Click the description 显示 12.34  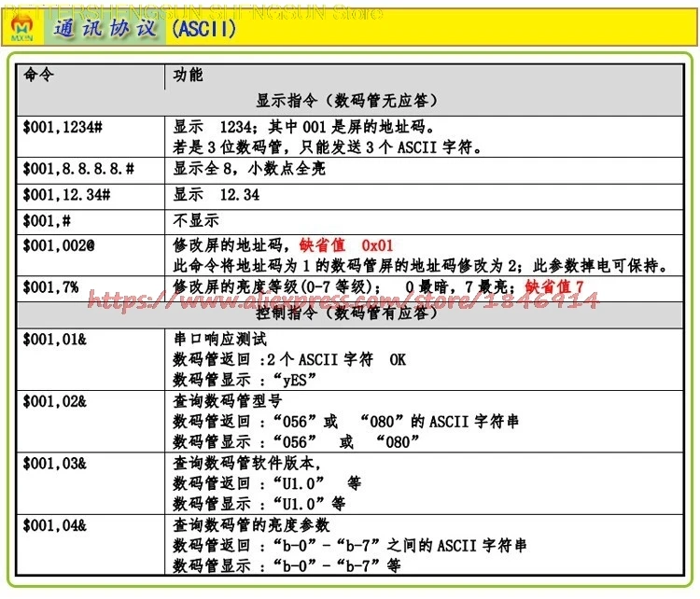point(217,195)
